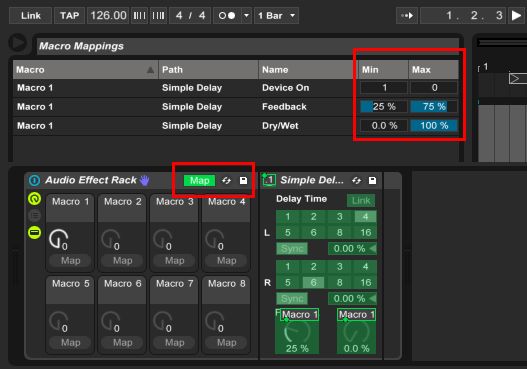Toggle the chain list view icon
The width and height of the screenshot is (527, 369).
pyautogui.click(x=34, y=215)
